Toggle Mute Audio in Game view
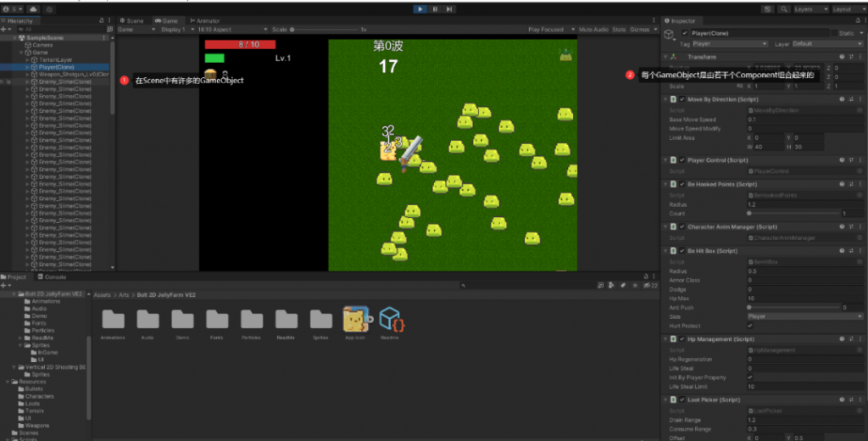The height and width of the screenshot is (441, 868). [593, 30]
